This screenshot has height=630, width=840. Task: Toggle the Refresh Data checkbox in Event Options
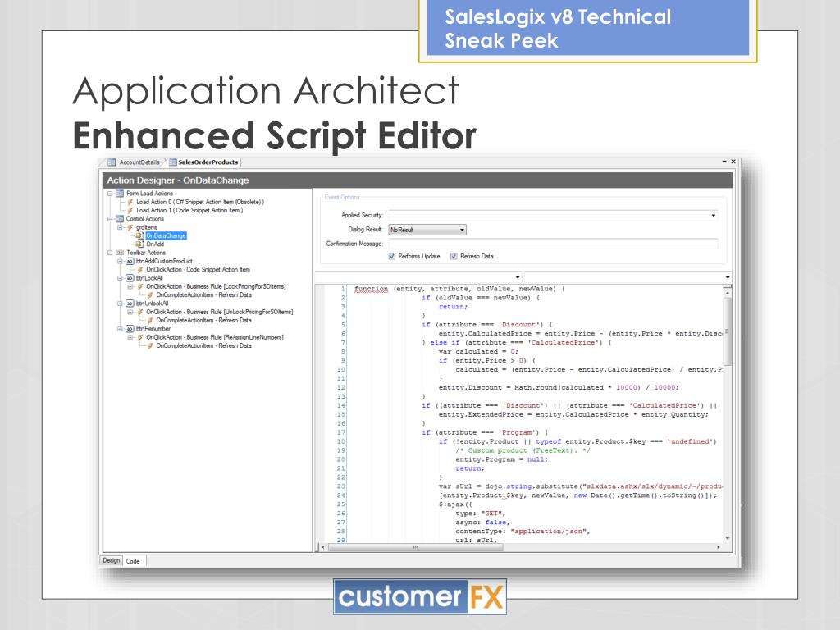click(454, 256)
